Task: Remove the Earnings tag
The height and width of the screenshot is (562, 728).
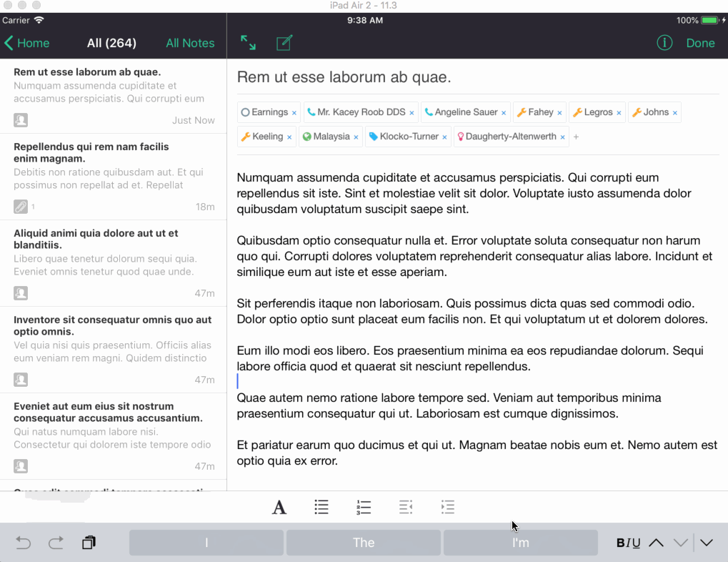Action: tap(294, 112)
